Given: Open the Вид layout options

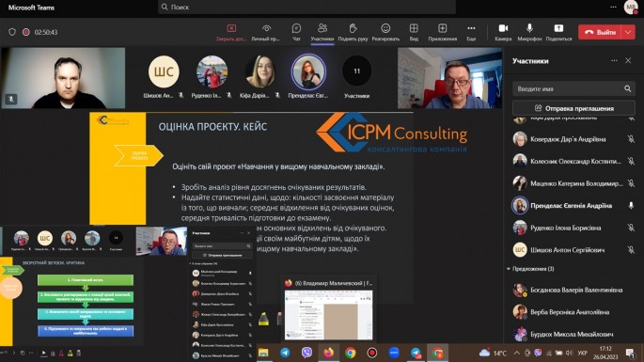Looking at the screenshot, I should (414, 32).
